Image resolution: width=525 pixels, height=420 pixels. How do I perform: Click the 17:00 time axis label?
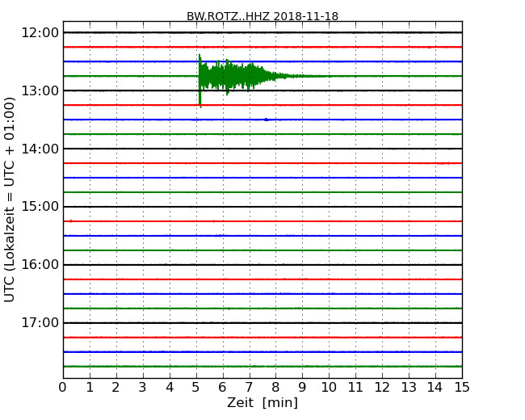point(40,322)
